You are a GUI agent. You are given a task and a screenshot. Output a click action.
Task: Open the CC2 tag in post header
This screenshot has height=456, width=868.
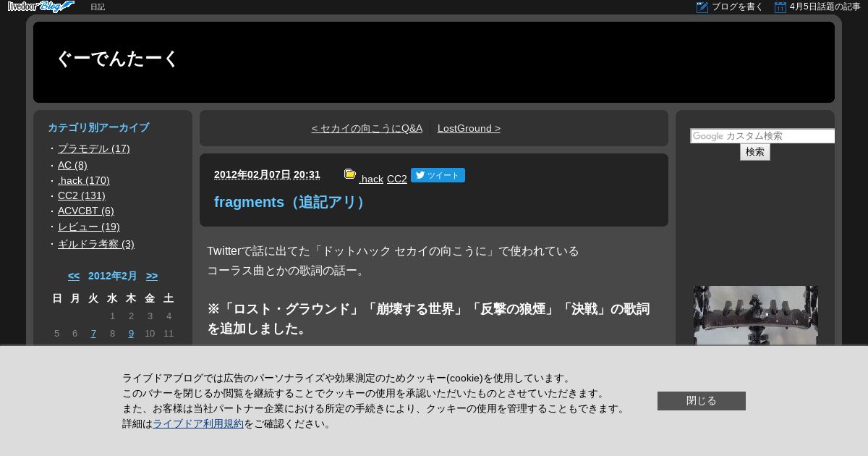pos(397,179)
